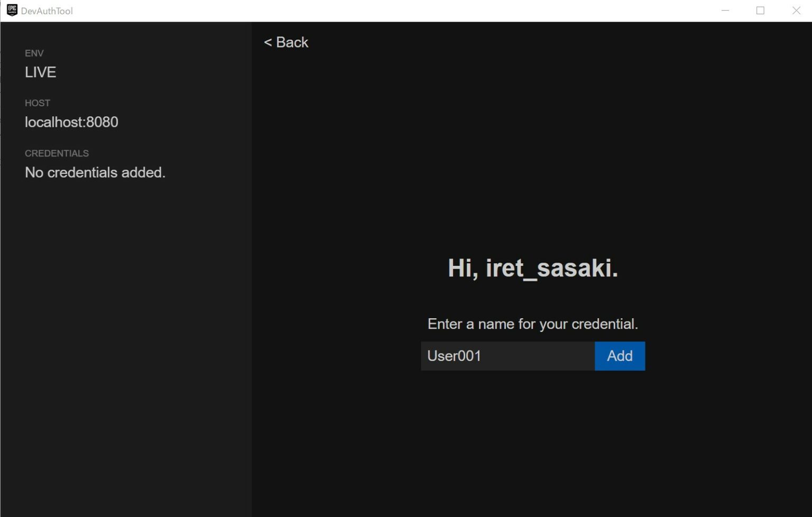Select the ENV label in sidebar
812x517 pixels.
click(34, 53)
